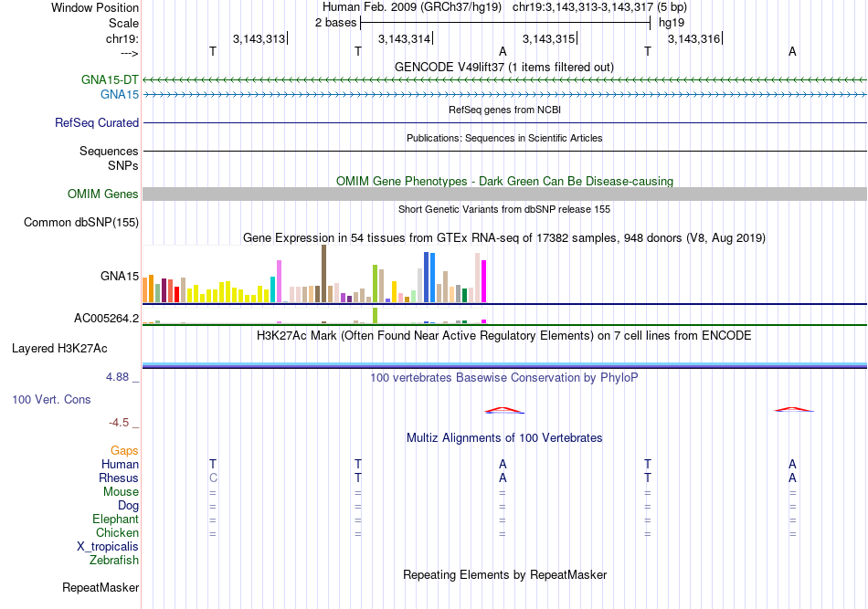Click the violet bar in GNA15 expression chart
The image size is (868, 609).
(x=279, y=281)
